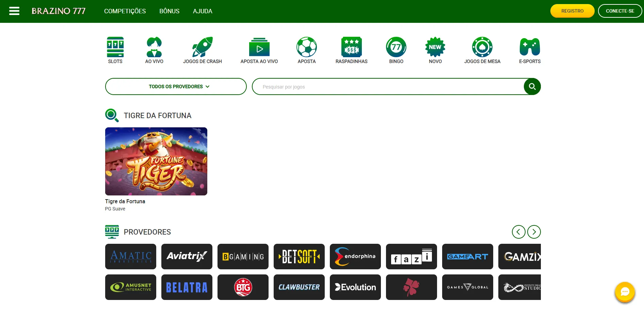This screenshot has width=644, height=318.
Task: Select the Slots category icon
Action: point(115,47)
